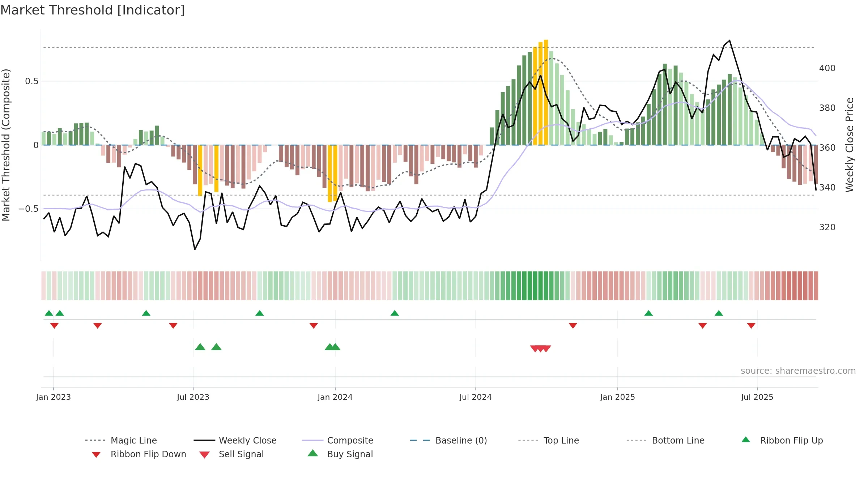Screen dimensions: 868x488
Task: Toggle the Top Line legend entry
Action: click(x=548, y=440)
